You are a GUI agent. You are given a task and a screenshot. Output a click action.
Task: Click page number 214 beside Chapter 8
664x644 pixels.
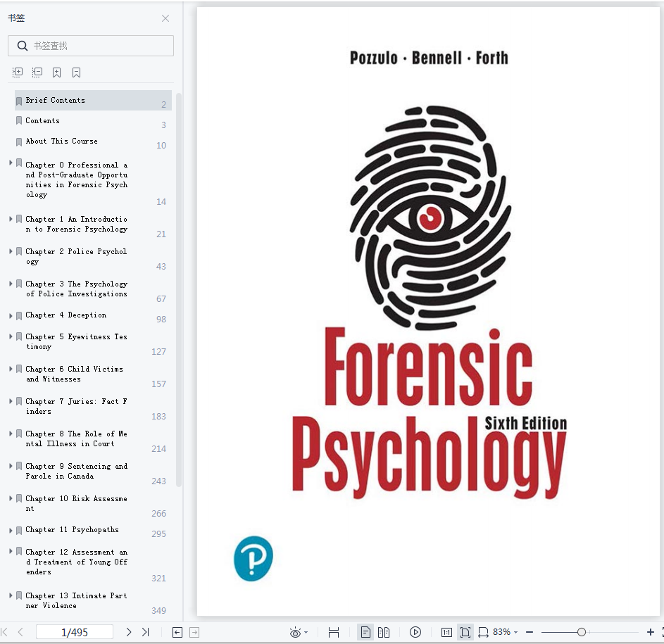[159, 449]
